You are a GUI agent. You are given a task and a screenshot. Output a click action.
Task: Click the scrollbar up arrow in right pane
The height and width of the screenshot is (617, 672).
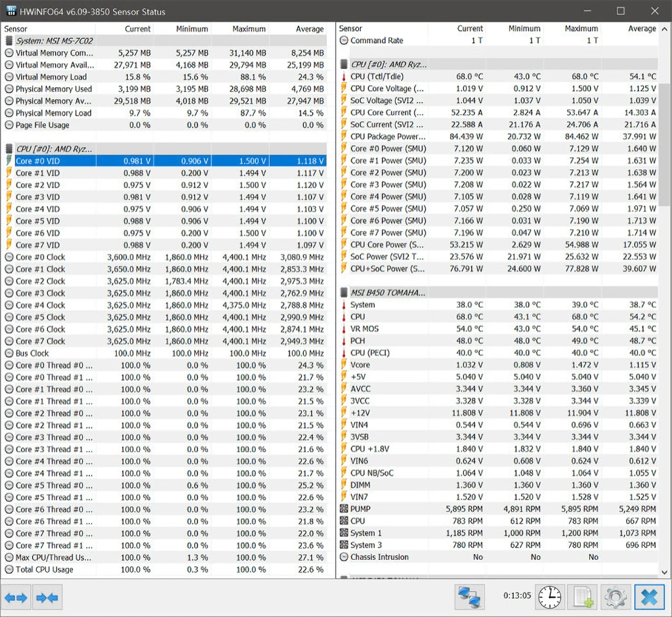pos(664,29)
